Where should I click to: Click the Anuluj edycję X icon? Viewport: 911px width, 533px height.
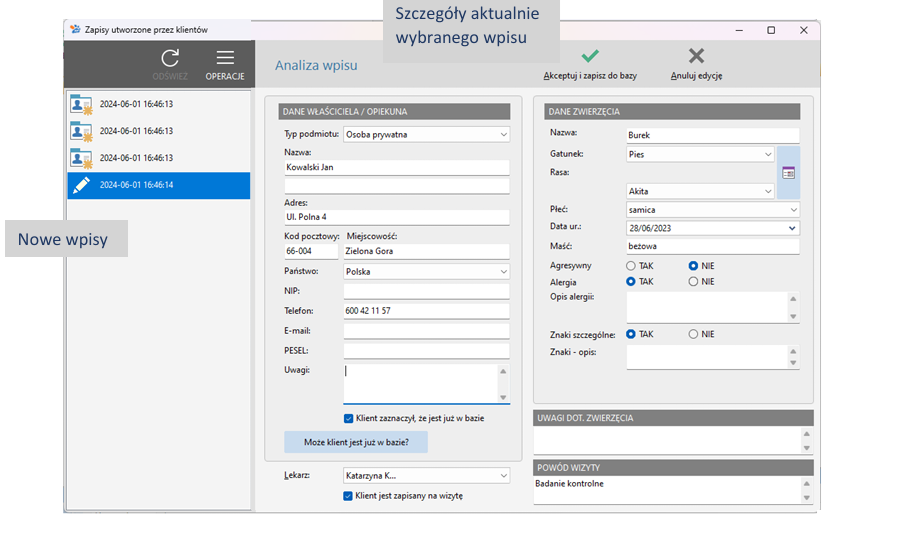point(696,56)
